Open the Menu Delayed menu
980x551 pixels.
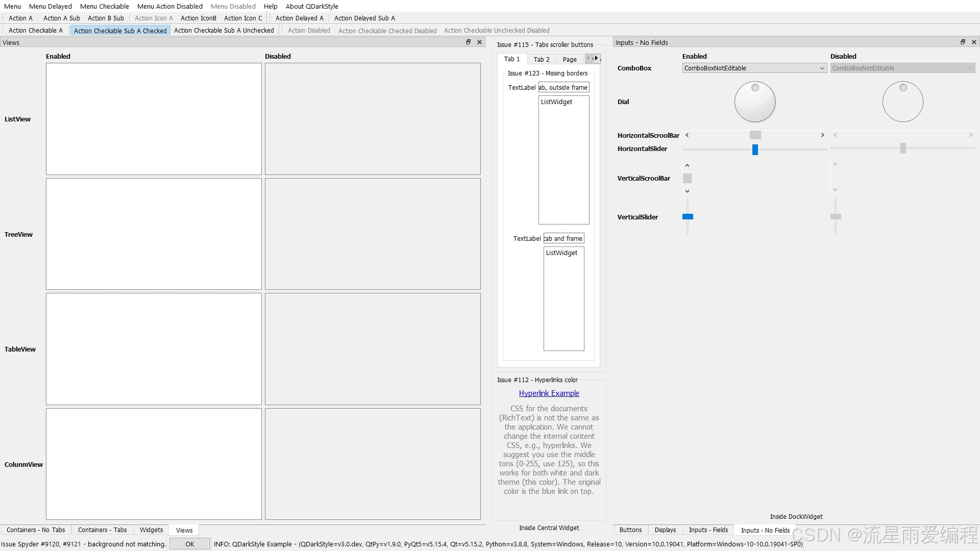point(50,6)
